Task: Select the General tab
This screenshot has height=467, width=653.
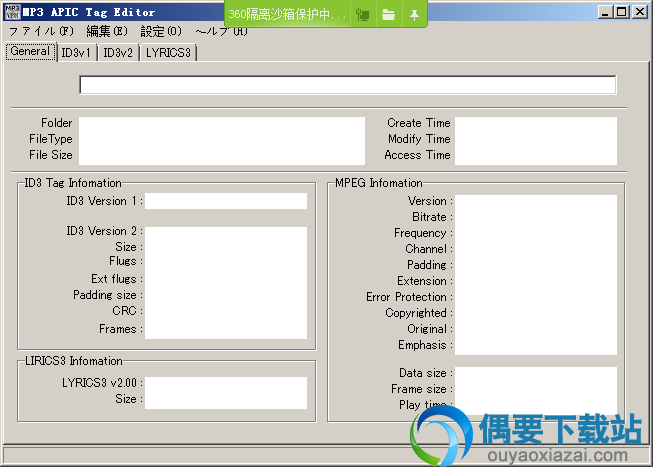Action: tap(30, 51)
